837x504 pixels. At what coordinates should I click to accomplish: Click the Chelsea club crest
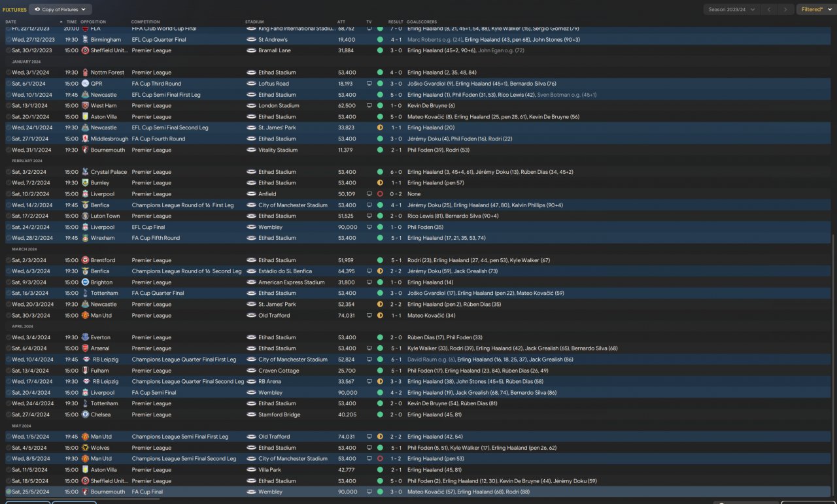85,414
